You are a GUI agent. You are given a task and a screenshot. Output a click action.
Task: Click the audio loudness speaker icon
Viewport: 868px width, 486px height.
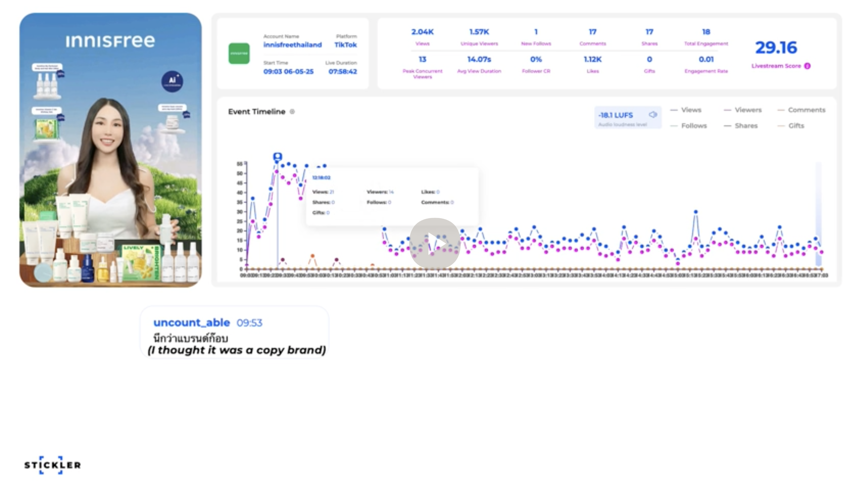(x=653, y=115)
